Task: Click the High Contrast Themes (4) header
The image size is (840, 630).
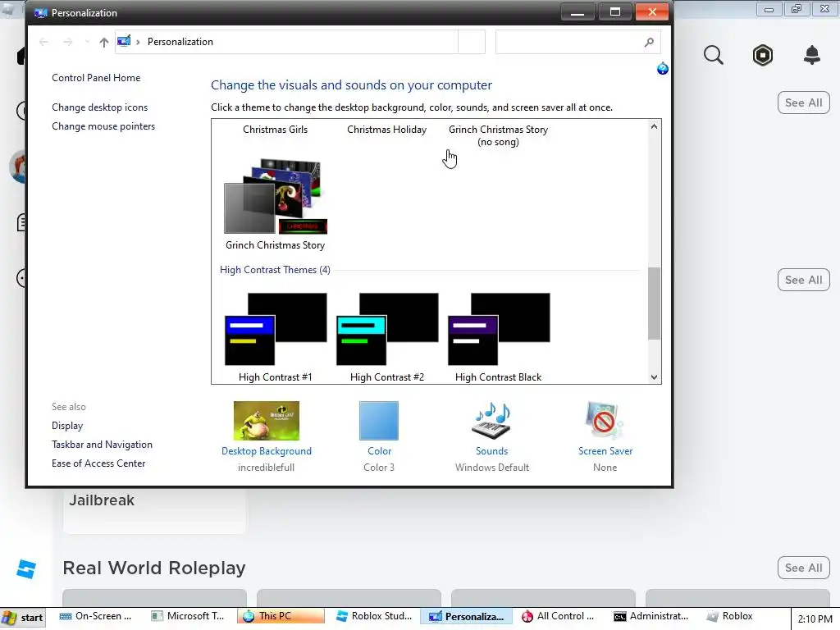Action: [275, 269]
